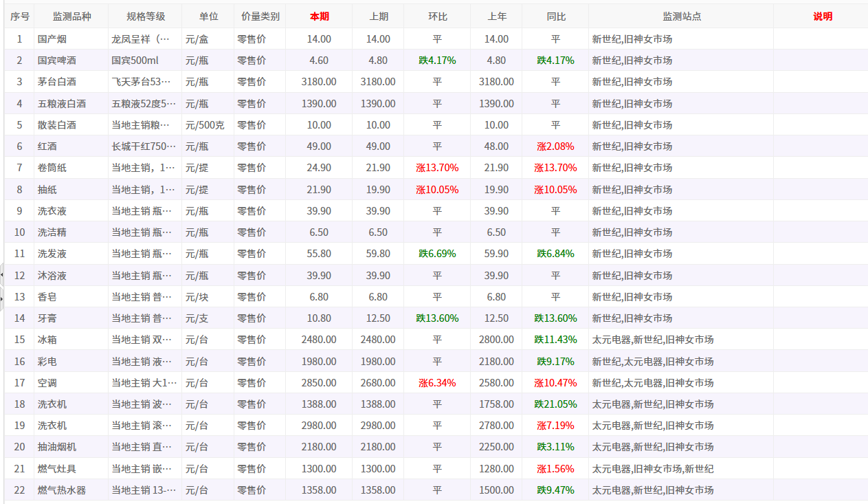Click the 环比 column header

click(x=437, y=17)
